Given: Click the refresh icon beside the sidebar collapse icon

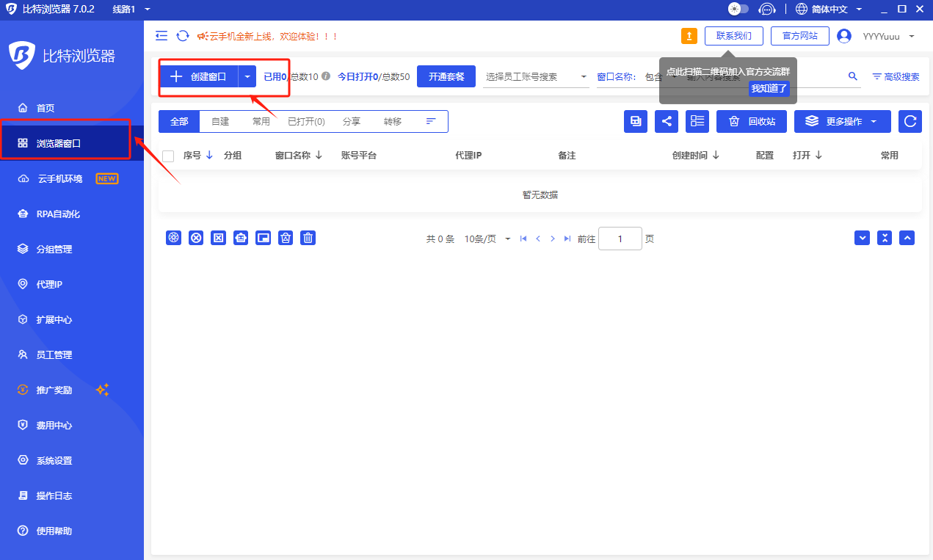Looking at the screenshot, I should [183, 36].
